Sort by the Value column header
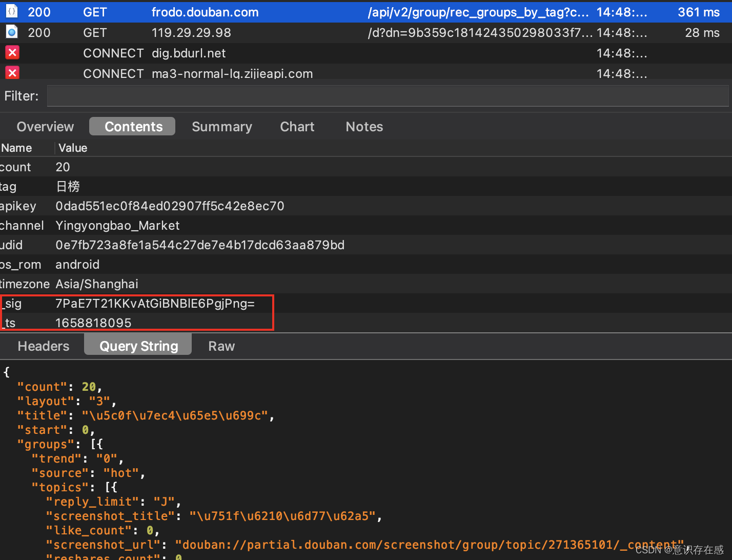 [73, 148]
